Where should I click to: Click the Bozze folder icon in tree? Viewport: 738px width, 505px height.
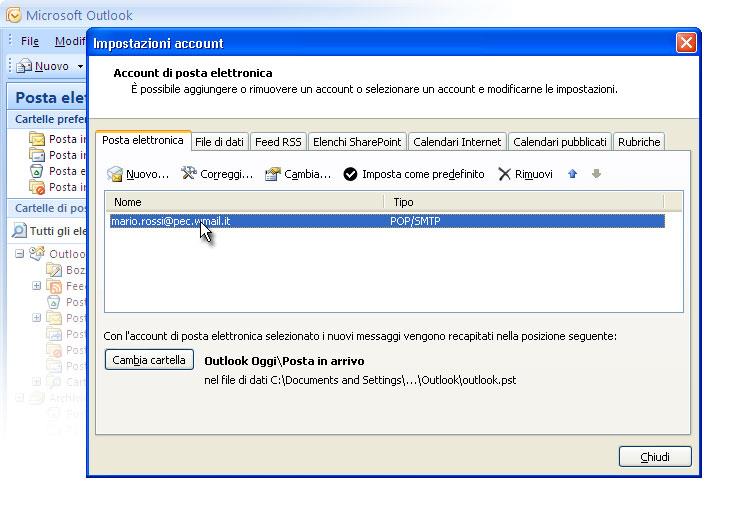[x=54, y=270]
